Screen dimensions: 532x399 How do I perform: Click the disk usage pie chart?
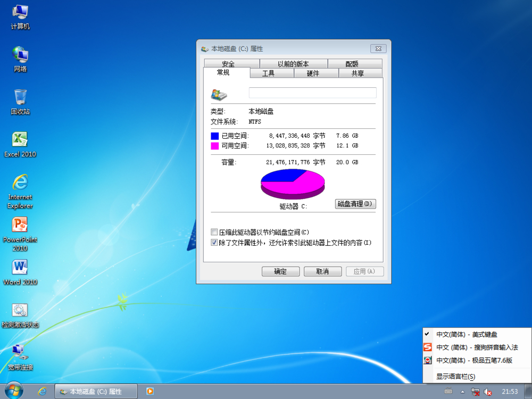coord(293,184)
